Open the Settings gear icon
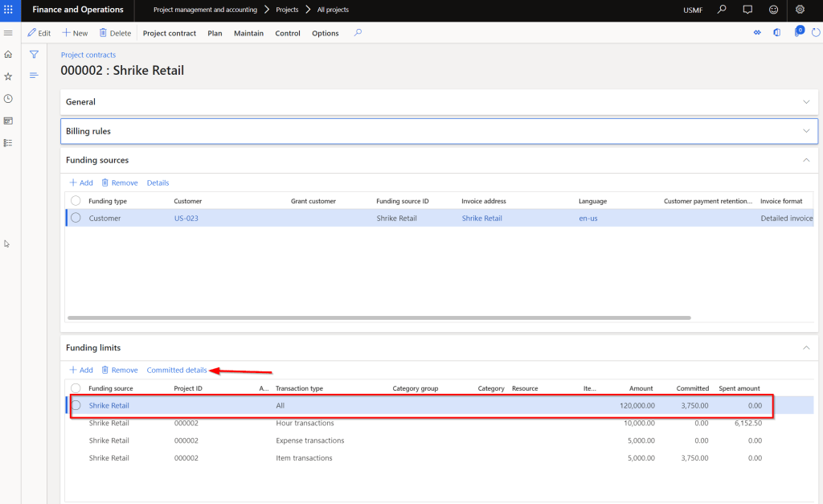The height and width of the screenshot is (504, 823). click(x=800, y=10)
